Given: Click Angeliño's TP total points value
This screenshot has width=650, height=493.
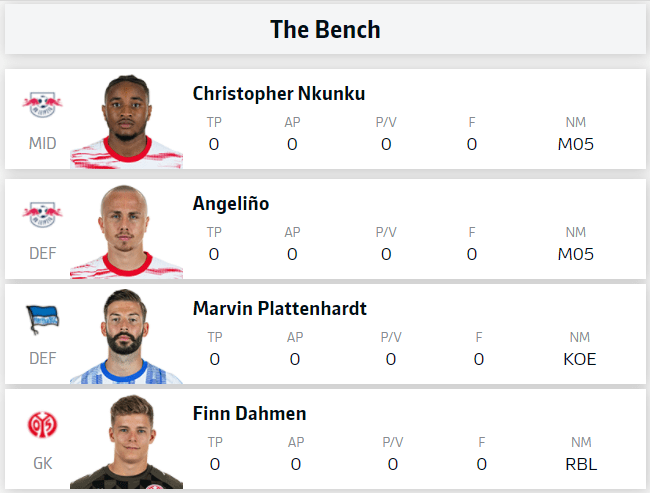Looking at the screenshot, I should (x=214, y=254).
